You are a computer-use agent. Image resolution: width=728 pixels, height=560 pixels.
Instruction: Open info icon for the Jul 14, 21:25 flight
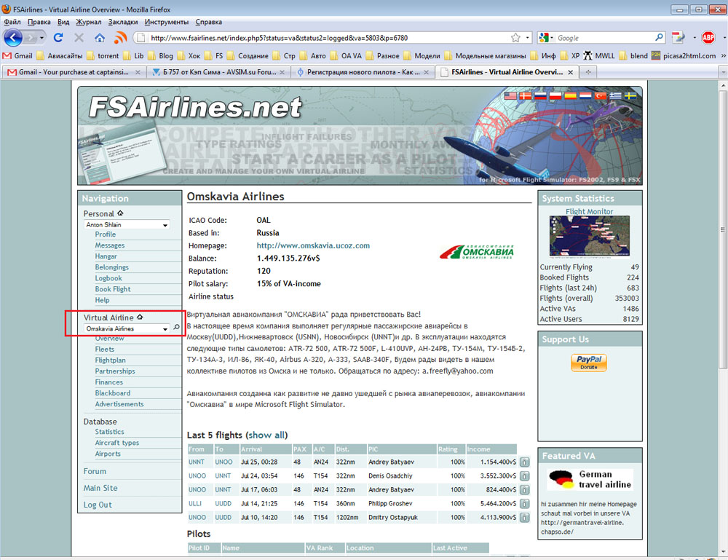(x=525, y=504)
